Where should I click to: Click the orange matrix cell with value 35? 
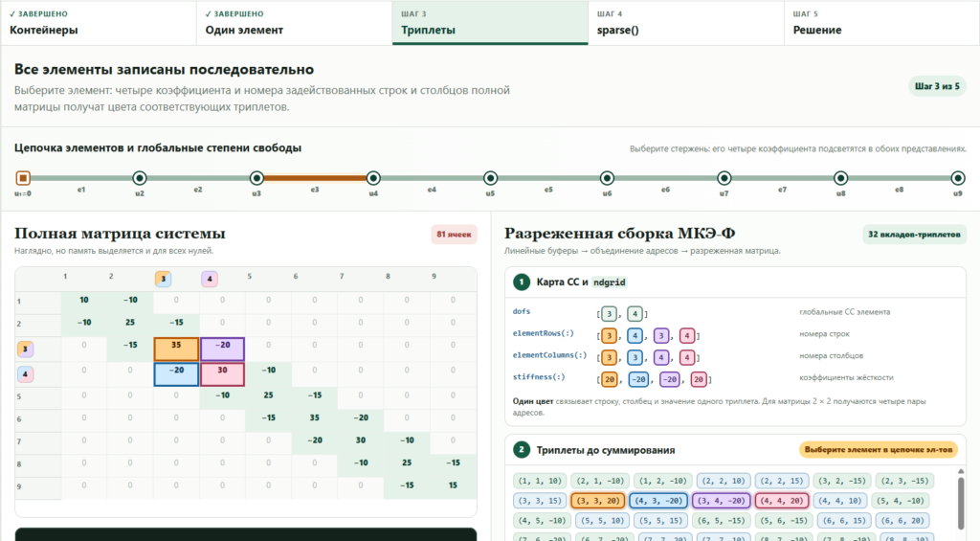click(x=176, y=349)
